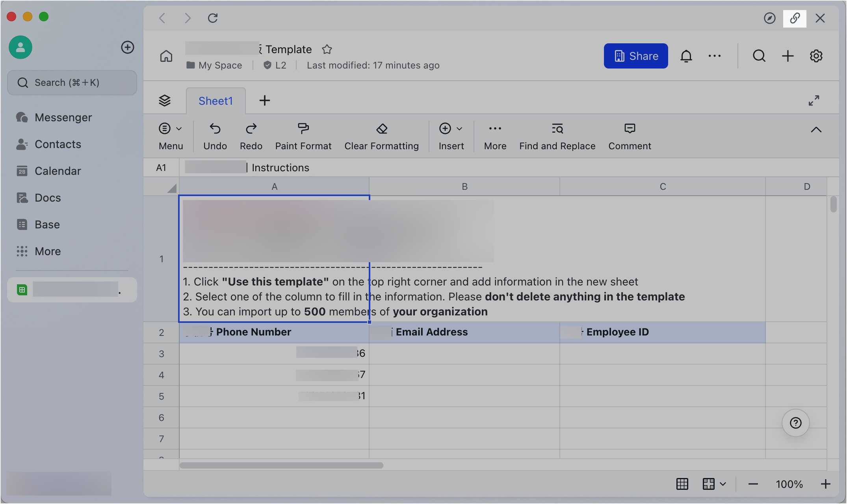Add a Comment via toolbar icon
Image resolution: width=847 pixels, height=504 pixels.
point(630,129)
